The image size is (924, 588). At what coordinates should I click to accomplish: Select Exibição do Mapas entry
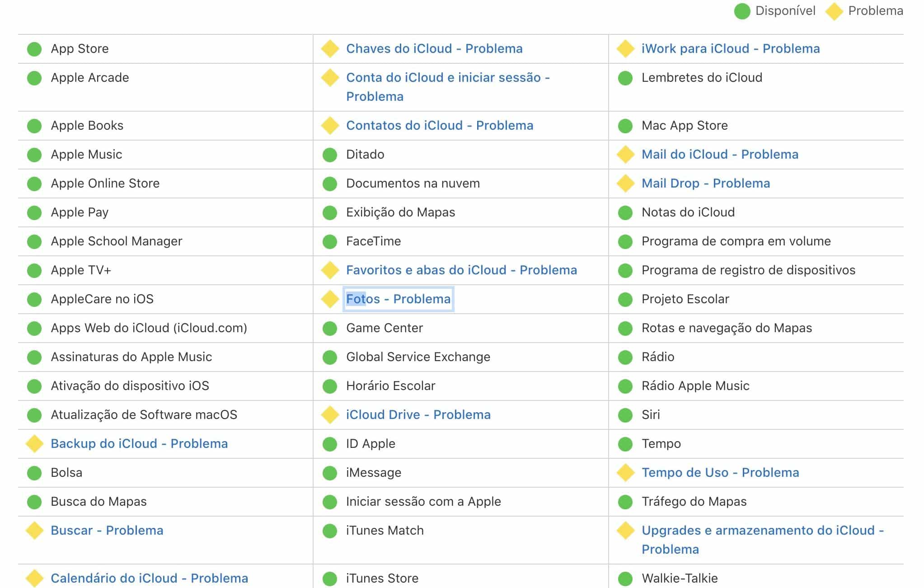[401, 212]
